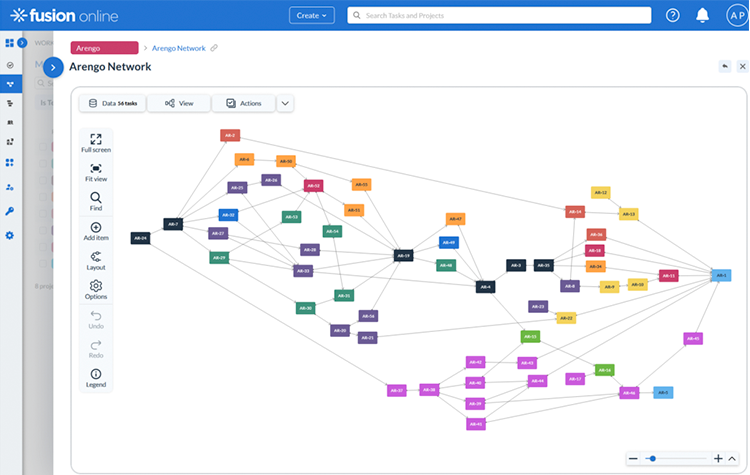Zoom in with the plus button

coord(718,458)
